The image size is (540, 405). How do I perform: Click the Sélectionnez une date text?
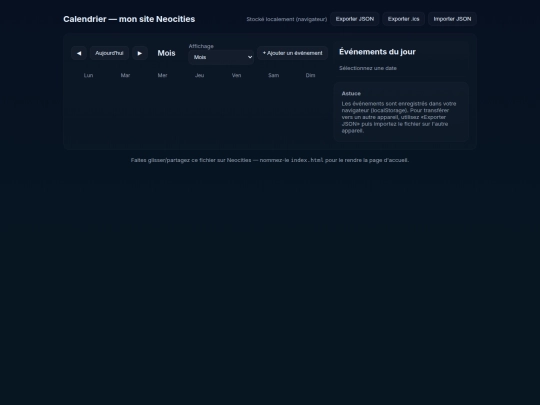[x=368, y=68]
